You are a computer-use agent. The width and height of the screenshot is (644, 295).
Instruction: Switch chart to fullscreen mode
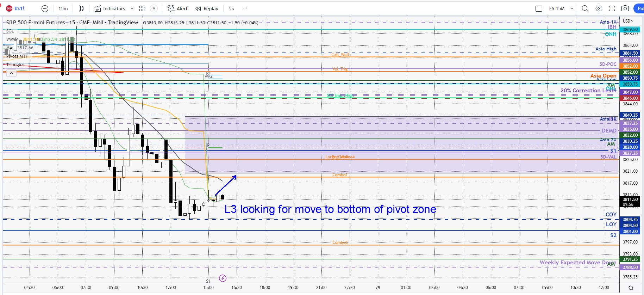[612, 8]
